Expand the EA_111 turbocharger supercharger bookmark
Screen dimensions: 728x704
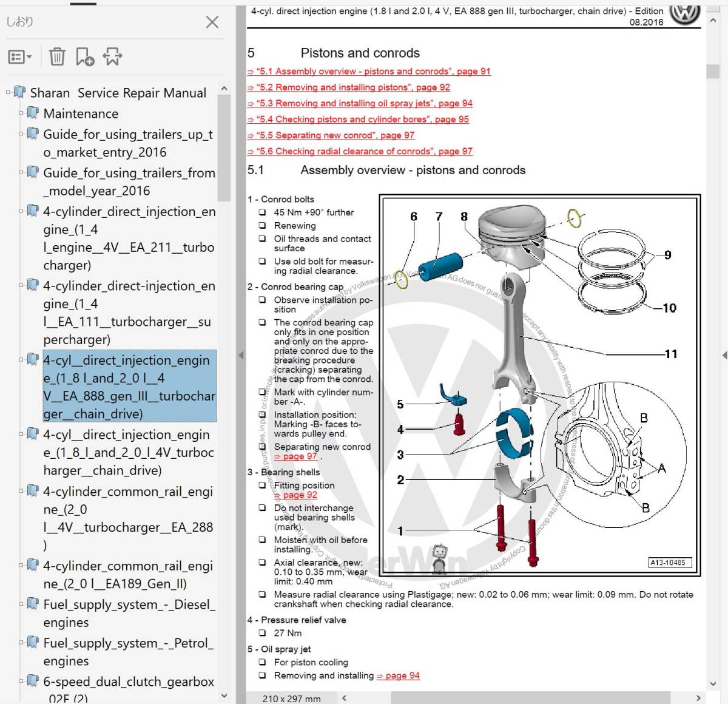click(21, 285)
